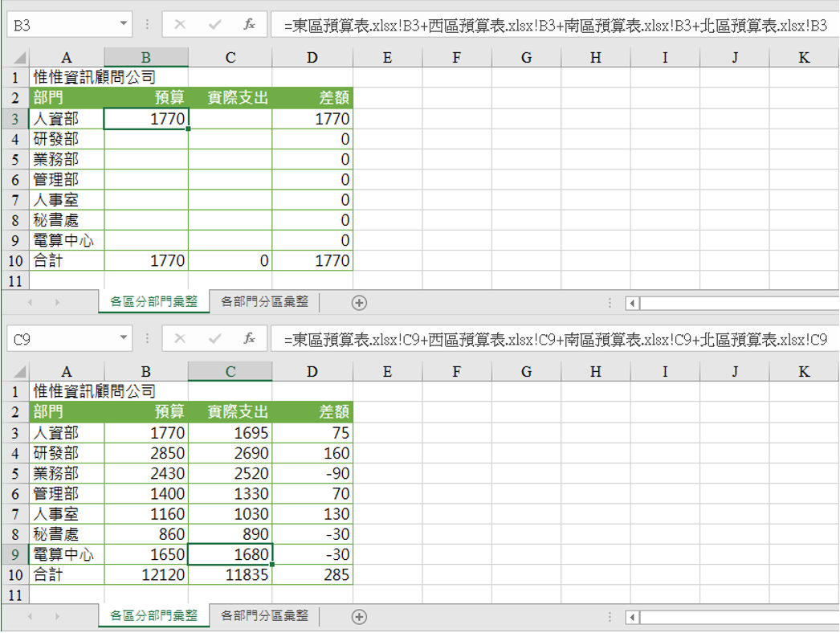Click cell B3 with 1770 in upper sheet
The width and height of the screenshot is (840, 633).
[x=146, y=118]
